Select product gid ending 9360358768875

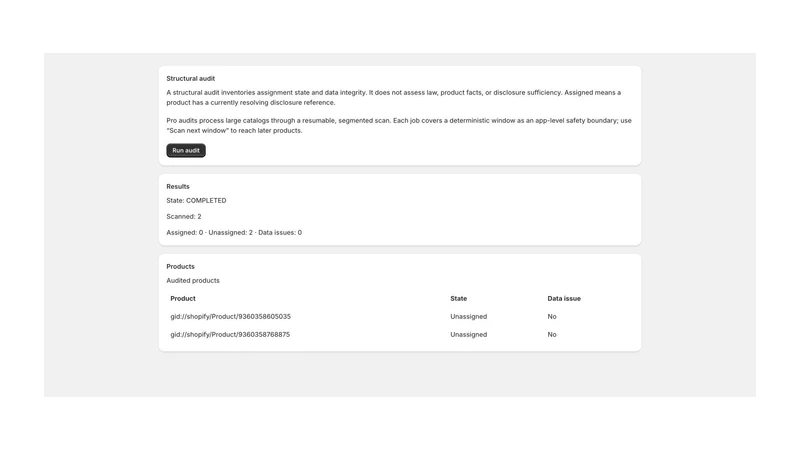click(x=230, y=335)
